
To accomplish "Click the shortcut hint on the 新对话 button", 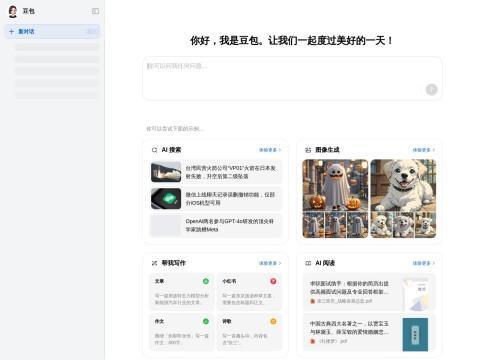I will tap(91, 31).
